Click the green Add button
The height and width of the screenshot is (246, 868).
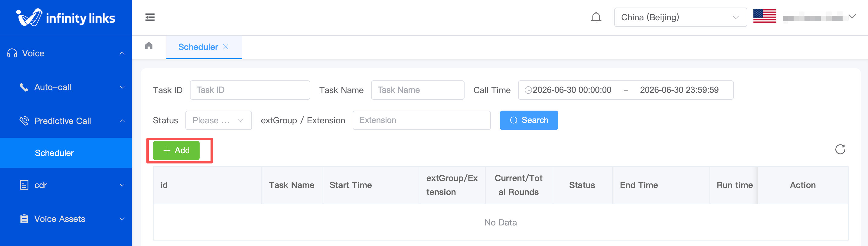tap(176, 151)
